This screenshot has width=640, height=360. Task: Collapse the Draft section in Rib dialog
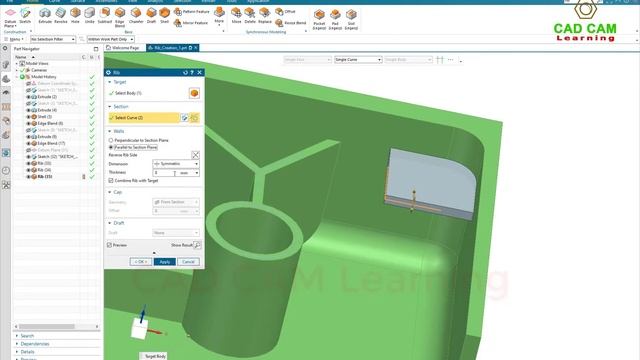pyautogui.click(x=110, y=223)
